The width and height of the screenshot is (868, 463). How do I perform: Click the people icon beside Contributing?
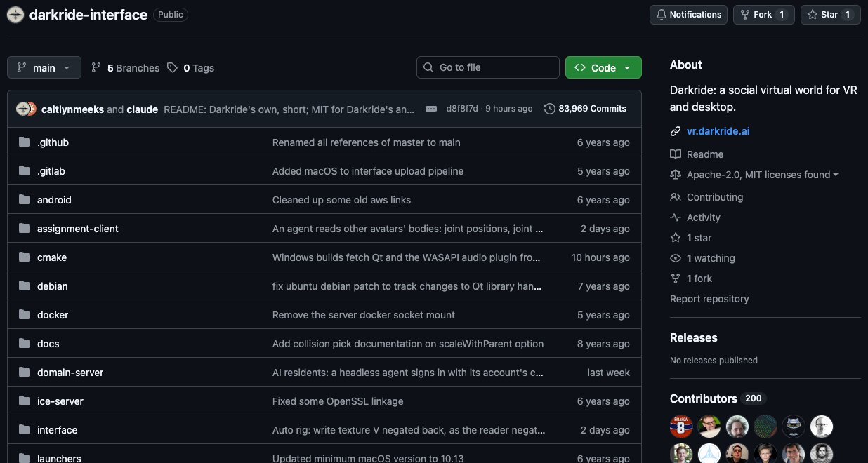[x=676, y=197]
